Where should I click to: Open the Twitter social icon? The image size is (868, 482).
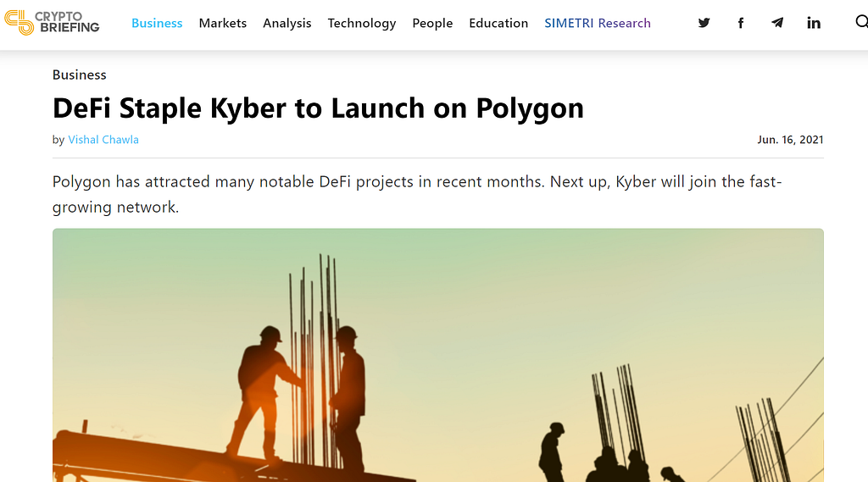tap(704, 23)
